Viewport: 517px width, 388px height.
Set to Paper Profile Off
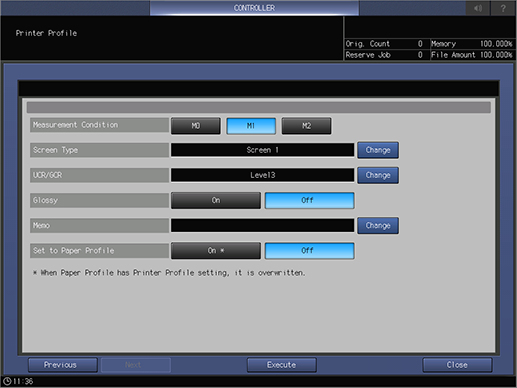click(309, 251)
